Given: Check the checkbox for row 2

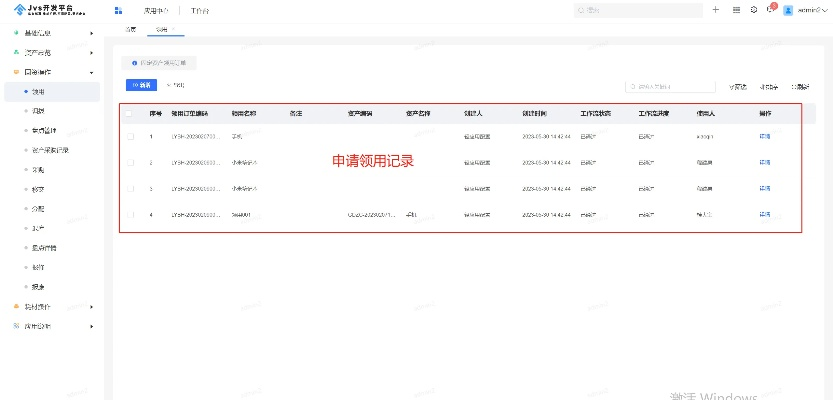Looking at the screenshot, I should pos(131,163).
